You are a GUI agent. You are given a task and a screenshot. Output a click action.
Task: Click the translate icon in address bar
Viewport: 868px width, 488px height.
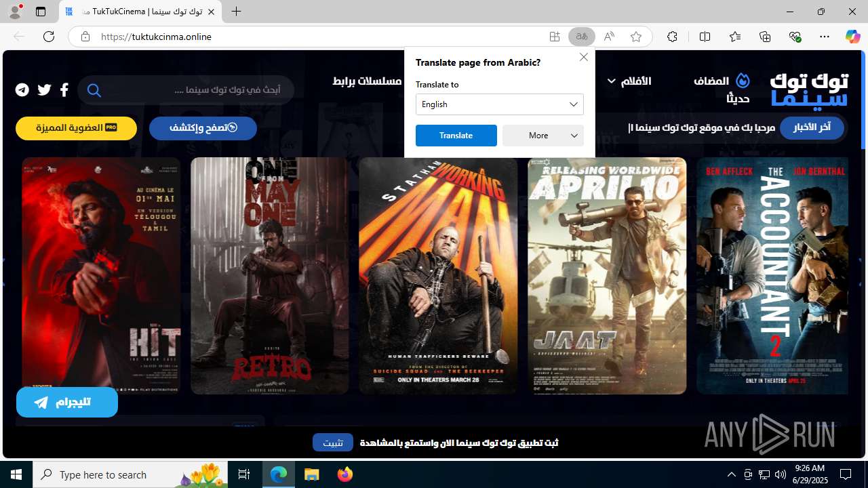click(x=581, y=37)
